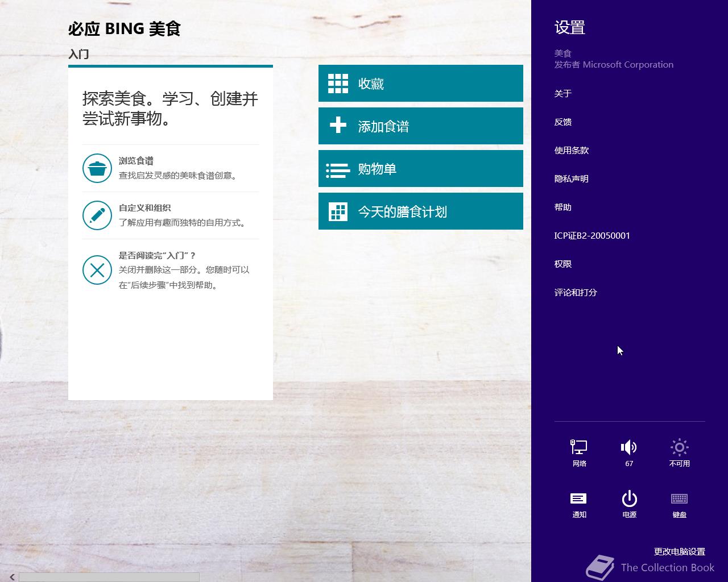Open the 网络 network icon
The width and height of the screenshot is (728, 582).
[579, 453]
